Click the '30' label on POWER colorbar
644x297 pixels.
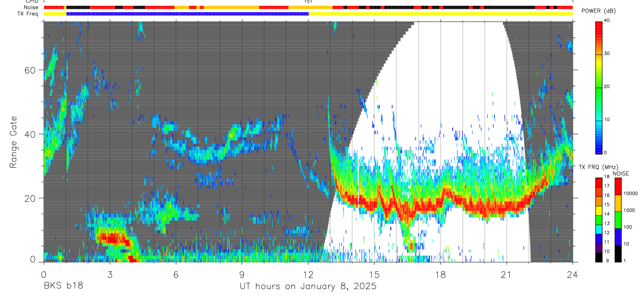(x=608, y=53)
